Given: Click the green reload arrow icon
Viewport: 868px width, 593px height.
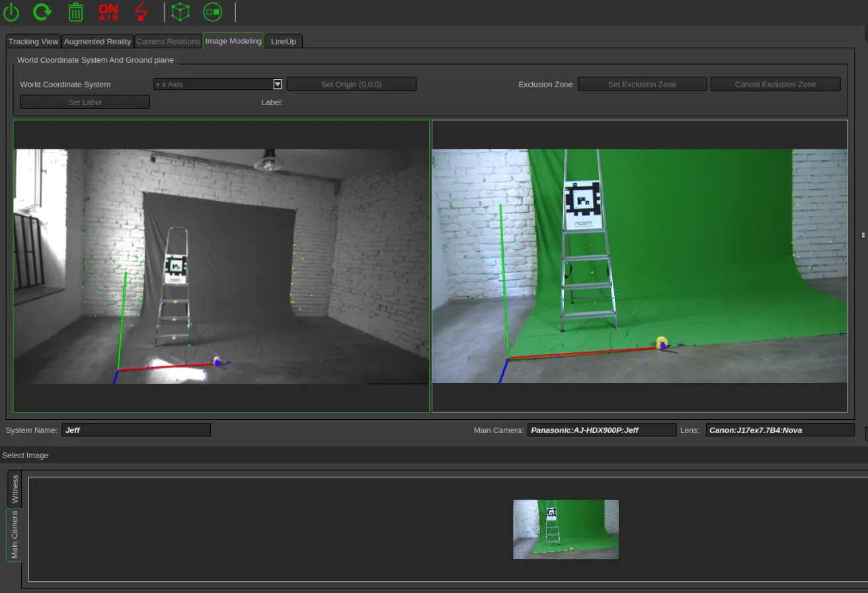Looking at the screenshot, I should (42, 11).
